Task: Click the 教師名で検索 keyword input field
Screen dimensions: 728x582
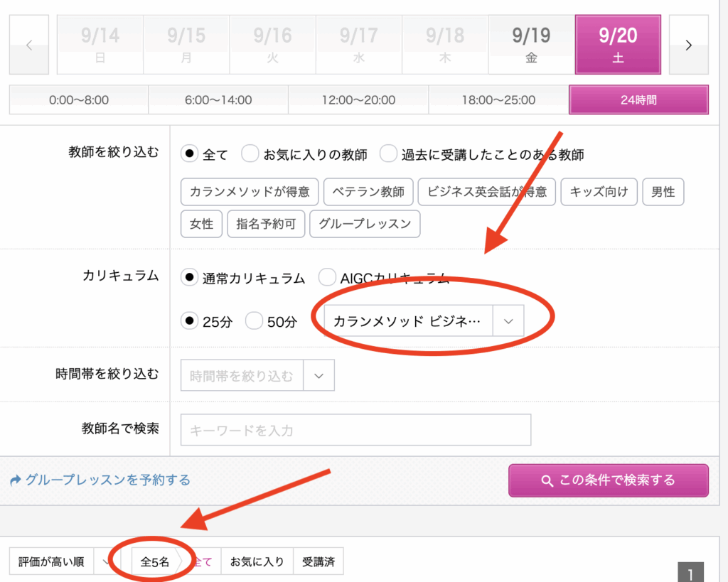Action: pos(355,431)
